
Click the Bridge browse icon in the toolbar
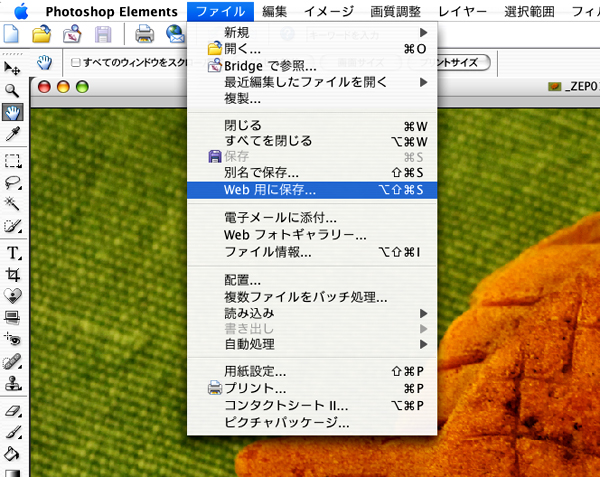(72, 34)
